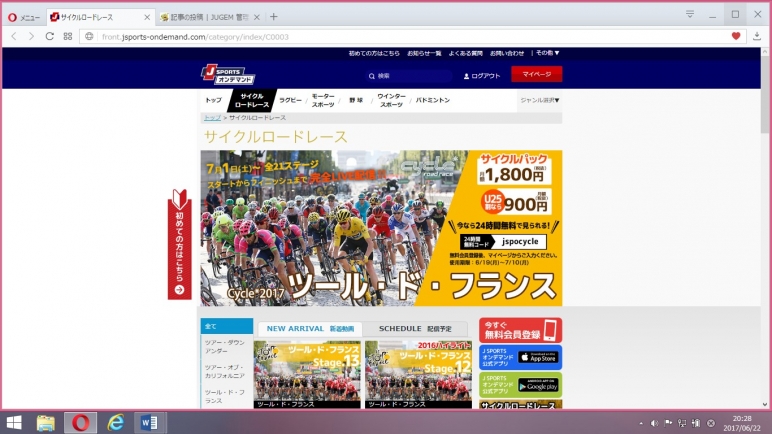
Task: Open the tab menu icon near window controls
Action: tap(690, 14)
